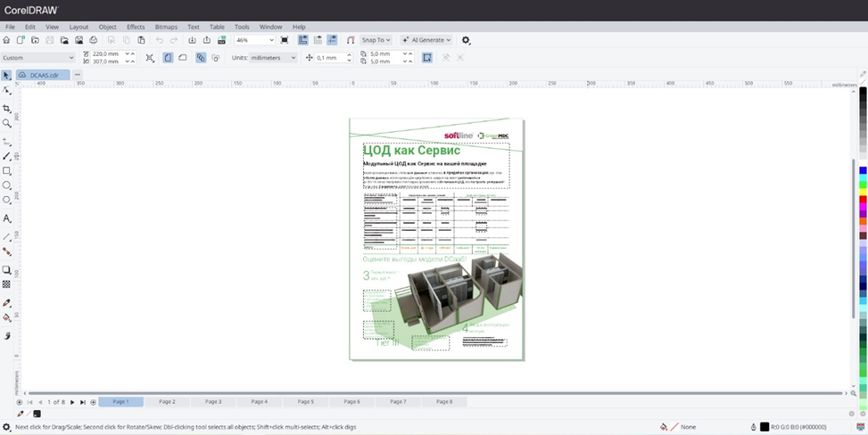Add page before first page button
868x435 pixels.
[20, 402]
